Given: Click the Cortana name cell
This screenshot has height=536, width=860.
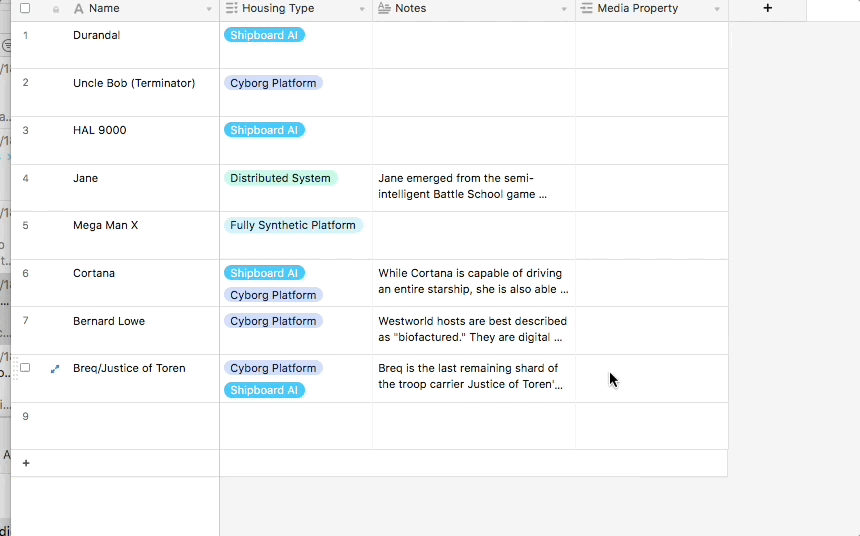Looking at the screenshot, I should (143, 283).
